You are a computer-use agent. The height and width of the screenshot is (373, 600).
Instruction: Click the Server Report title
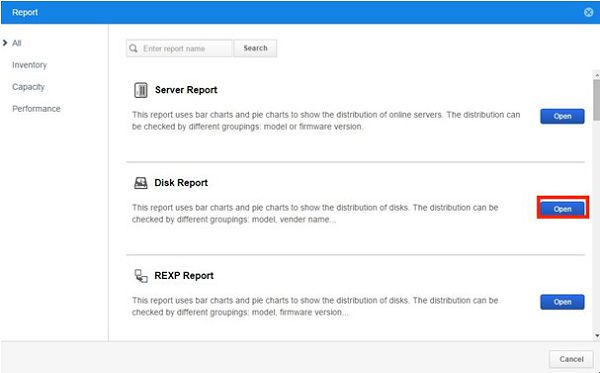coord(186,90)
